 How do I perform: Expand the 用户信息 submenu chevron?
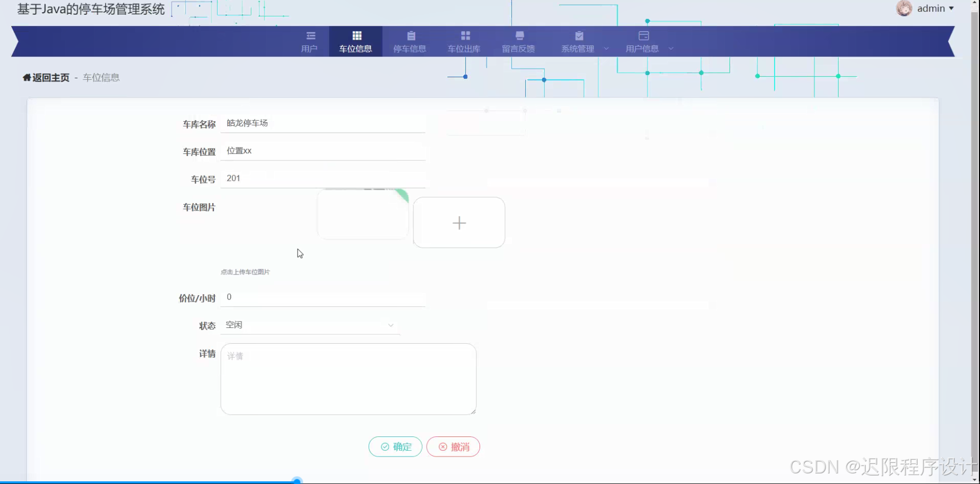coord(671,48)
